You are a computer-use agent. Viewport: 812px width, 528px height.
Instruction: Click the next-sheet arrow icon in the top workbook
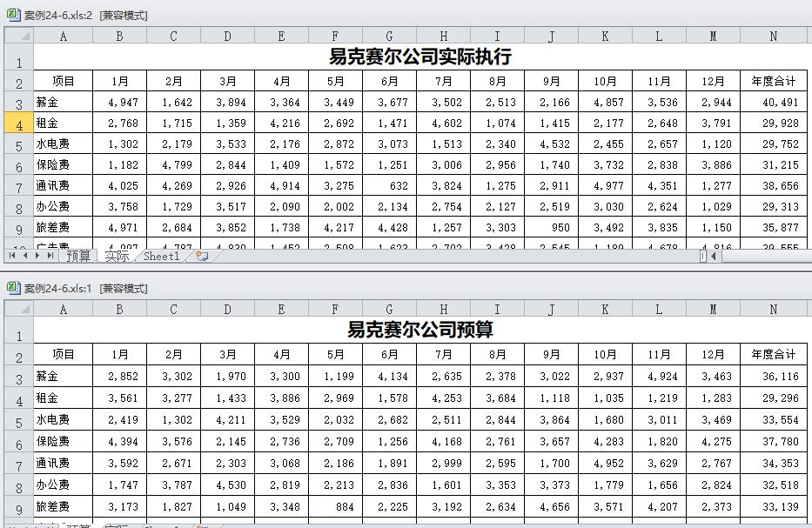coord(37,255)
